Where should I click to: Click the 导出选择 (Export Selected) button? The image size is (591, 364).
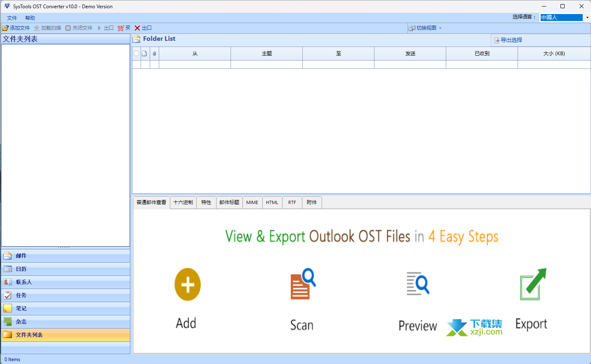pos(508,40)
